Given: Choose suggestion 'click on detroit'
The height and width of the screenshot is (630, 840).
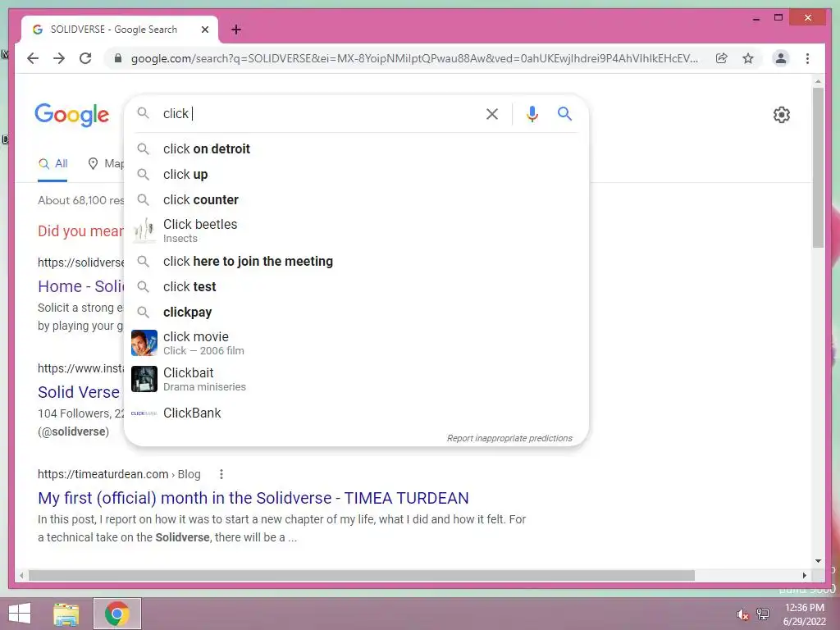Looking at the screenshot, I should (x=356, y=149).
